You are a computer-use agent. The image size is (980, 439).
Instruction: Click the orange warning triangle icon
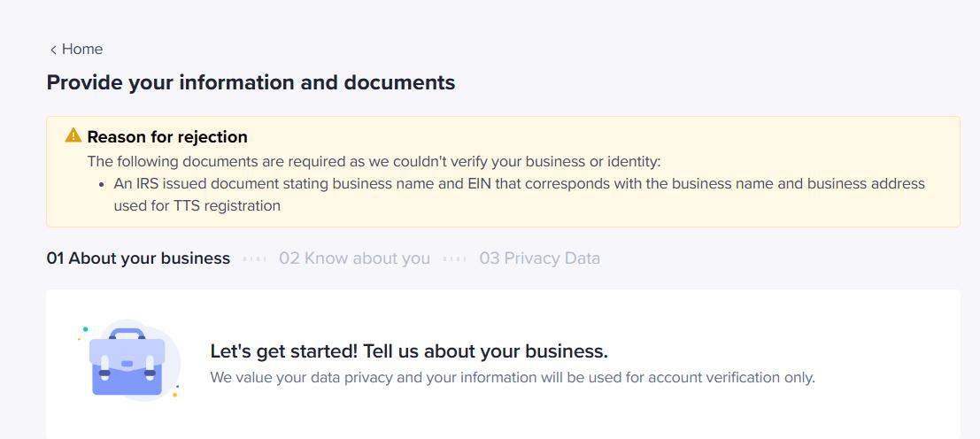(x=73, y=135)
